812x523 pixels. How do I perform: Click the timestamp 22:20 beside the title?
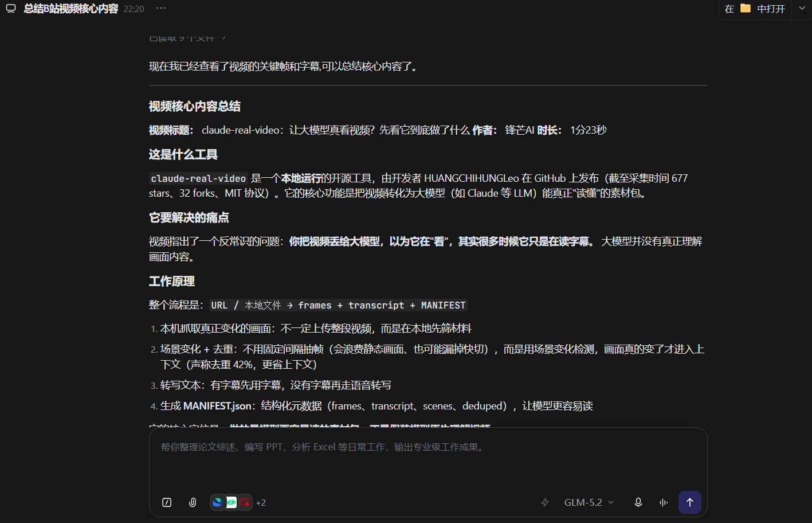click(134, 9)
